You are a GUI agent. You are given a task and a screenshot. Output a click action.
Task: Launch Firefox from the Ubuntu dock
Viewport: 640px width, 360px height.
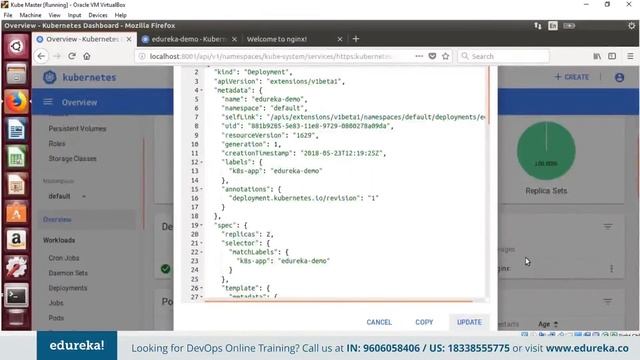click(16, 102)
